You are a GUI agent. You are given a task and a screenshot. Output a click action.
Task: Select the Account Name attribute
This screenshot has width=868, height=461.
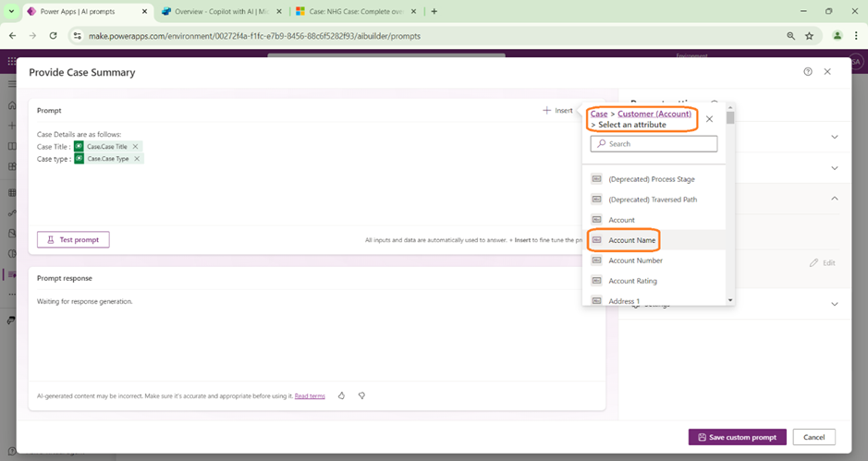point(632,240)
